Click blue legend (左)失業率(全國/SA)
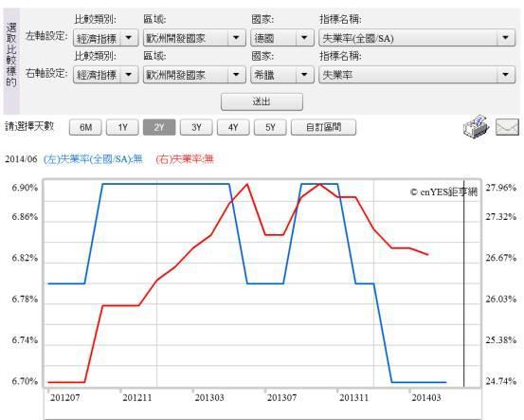The width and height of the screenshot is (524, 420). point(93,159)
